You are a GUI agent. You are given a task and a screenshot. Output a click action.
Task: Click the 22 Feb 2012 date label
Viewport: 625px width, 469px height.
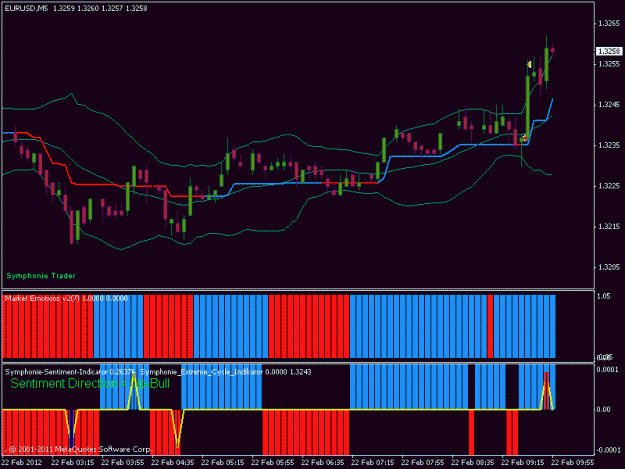(x=22, y=462)
